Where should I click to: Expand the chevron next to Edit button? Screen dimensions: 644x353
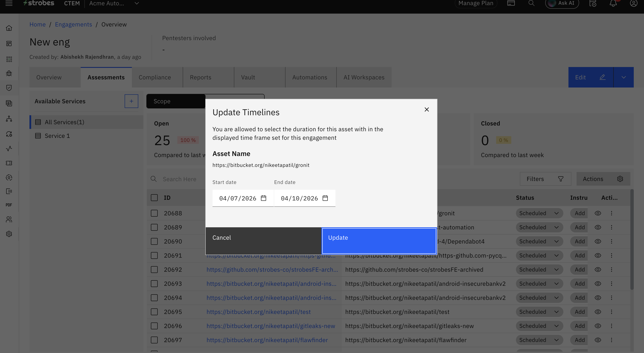click(623, 77)
